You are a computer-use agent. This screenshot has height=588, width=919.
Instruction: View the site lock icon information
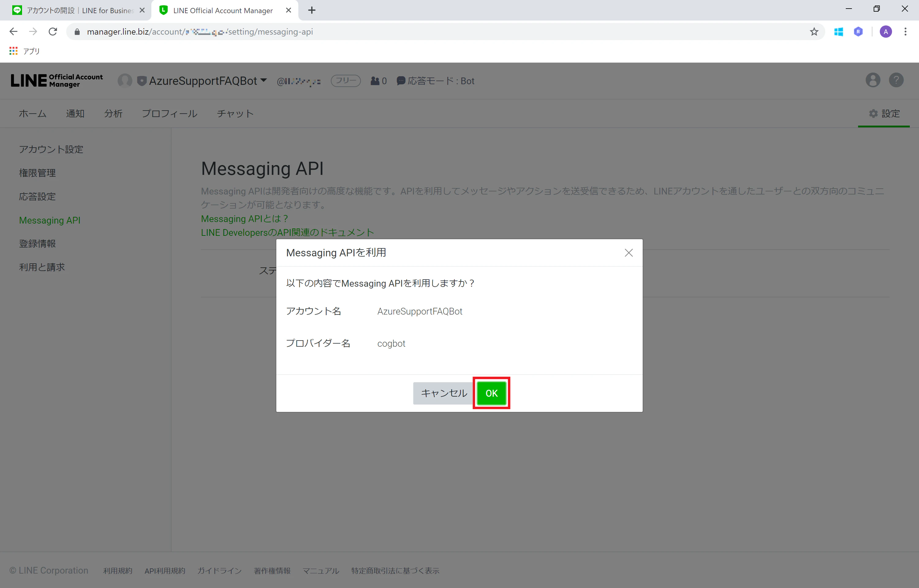click(77, 32)
